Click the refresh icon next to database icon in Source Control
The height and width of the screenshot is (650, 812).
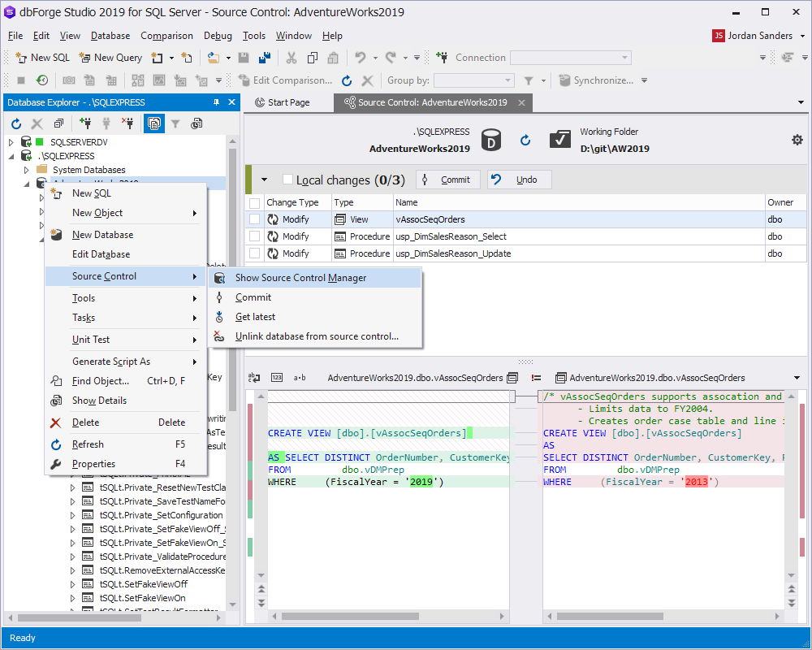click(x=525, y=140)
